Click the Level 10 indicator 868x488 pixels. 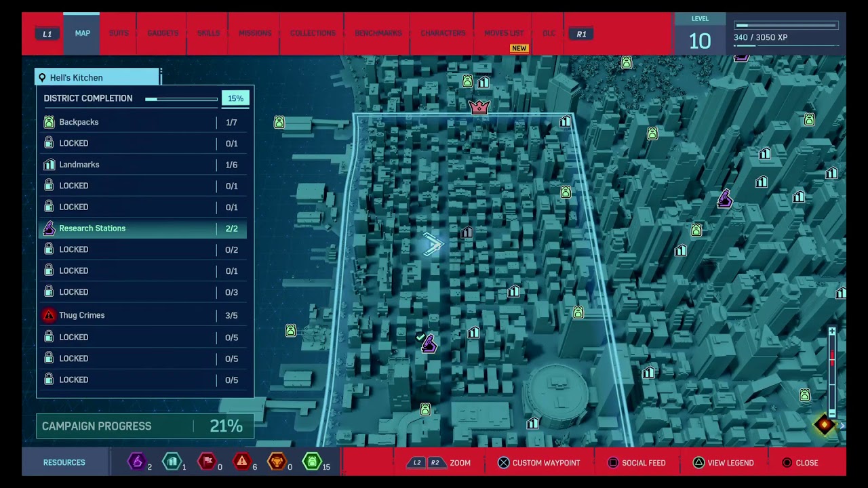[700, 34]
